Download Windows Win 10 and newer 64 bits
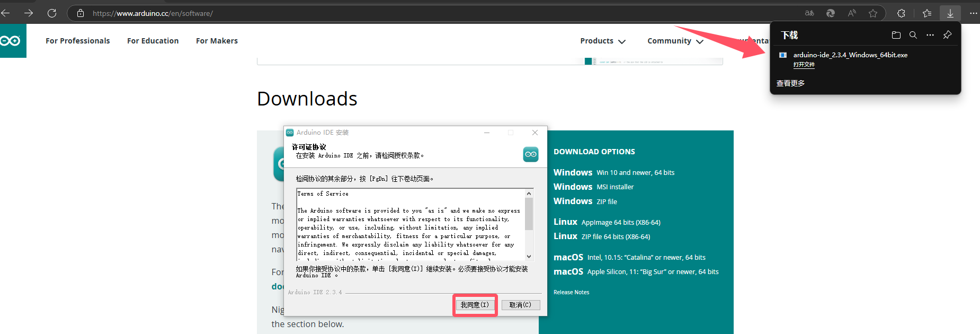This screenshot has height=334, width=980. tap(614, 172)
